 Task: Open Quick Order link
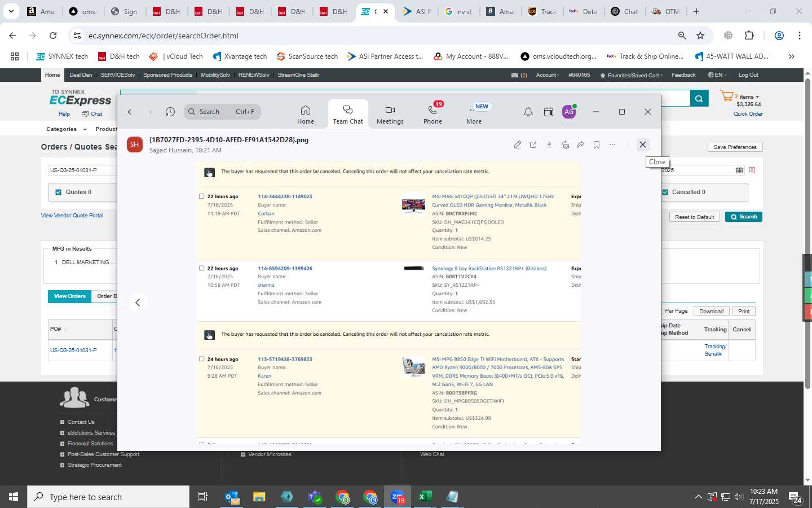pyautogui.click(x=748, y=114)
